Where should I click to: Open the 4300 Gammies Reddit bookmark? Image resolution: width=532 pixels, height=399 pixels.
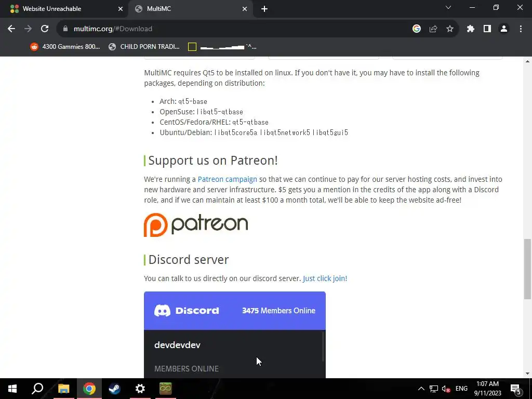[x=65, y=46]
